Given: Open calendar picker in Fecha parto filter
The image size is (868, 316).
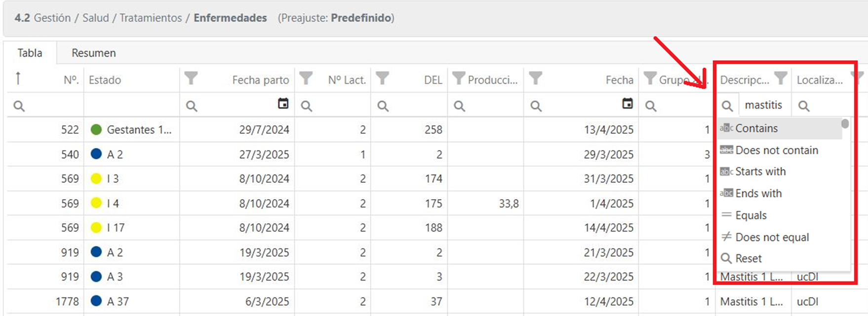Looking at the screenshot, I should (x=283, y=104).
